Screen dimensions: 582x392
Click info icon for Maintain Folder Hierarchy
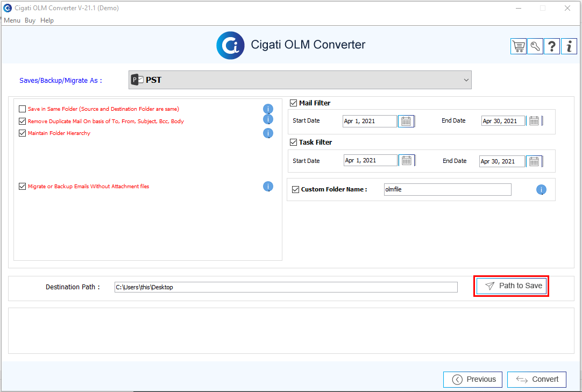click(268, 133)
